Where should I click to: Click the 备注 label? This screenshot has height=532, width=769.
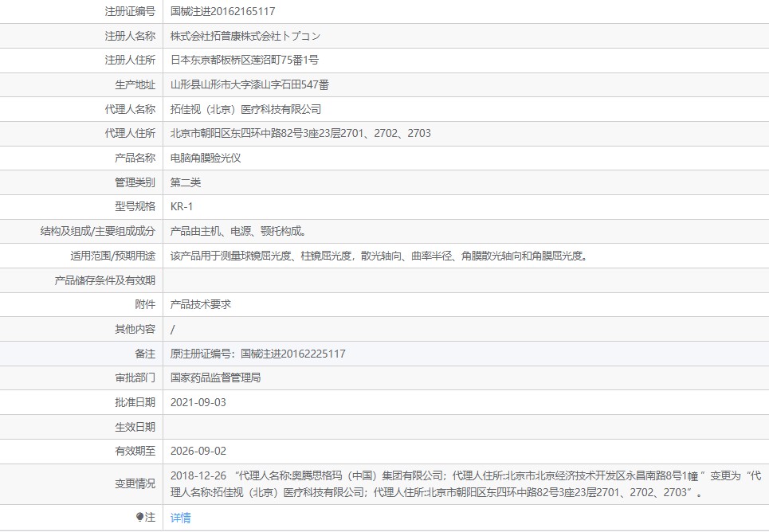click(145, 354)
